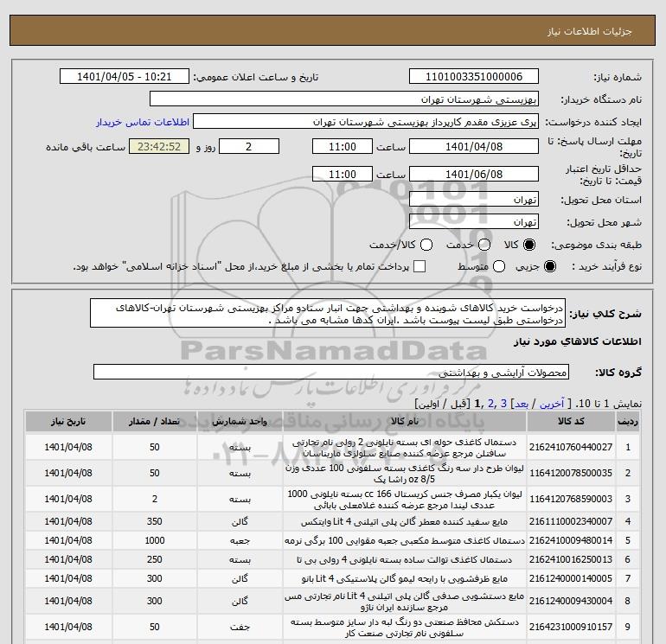Click the دستکش محافظ صنعتی item name

[405, 628]
